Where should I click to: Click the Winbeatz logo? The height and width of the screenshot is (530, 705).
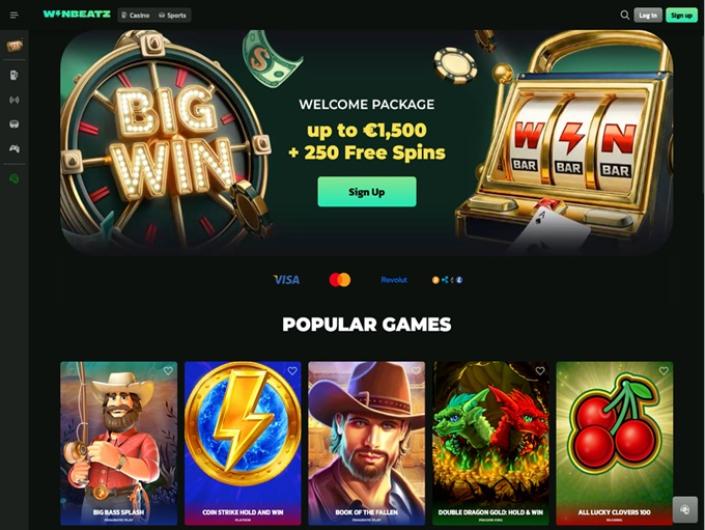click(76, 14)
